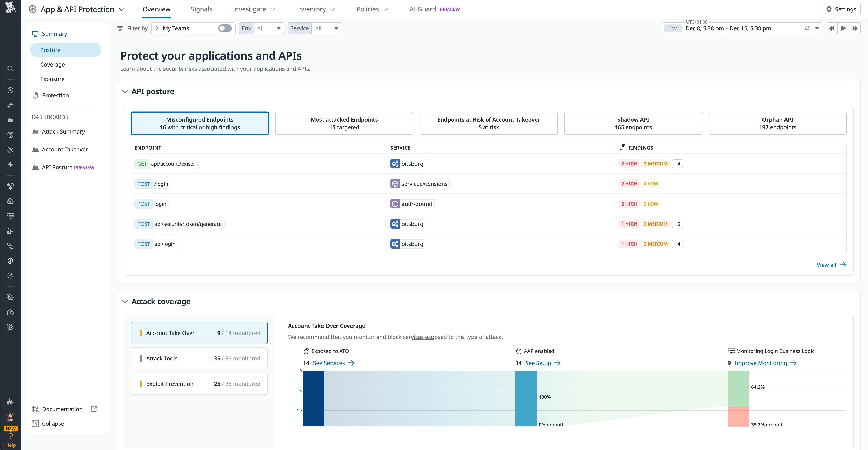Click the play button in time controls

(843, 28)
